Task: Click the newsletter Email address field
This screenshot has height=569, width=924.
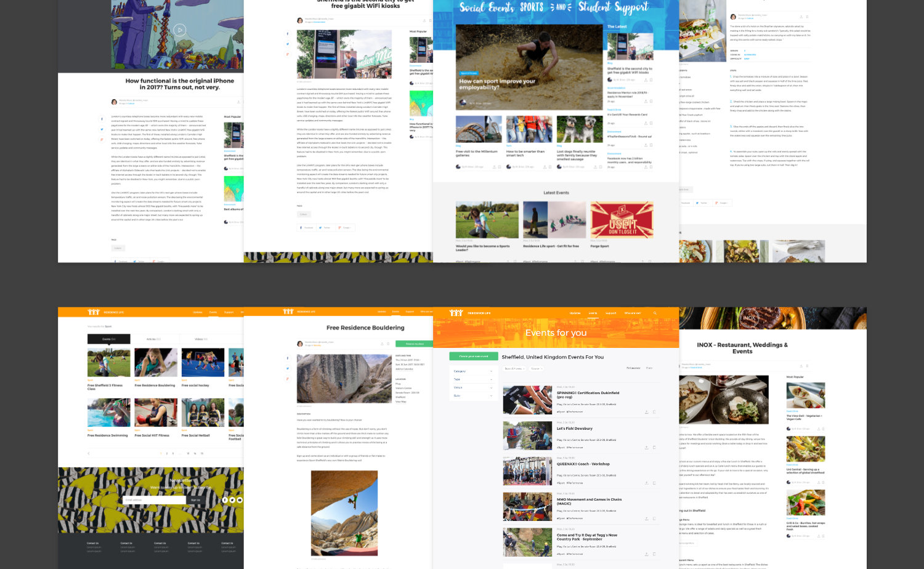Action: click(x=154, y=500)
